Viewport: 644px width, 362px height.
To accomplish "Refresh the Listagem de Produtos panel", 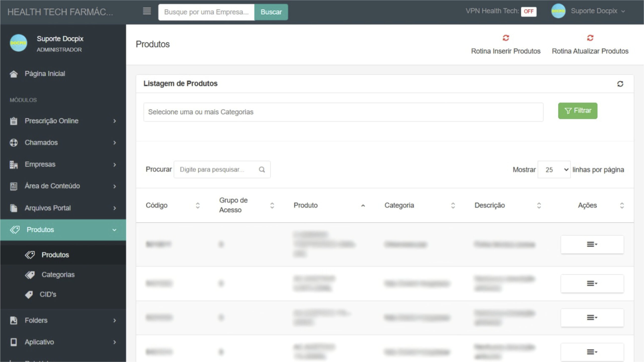I will tap(620, 84).
